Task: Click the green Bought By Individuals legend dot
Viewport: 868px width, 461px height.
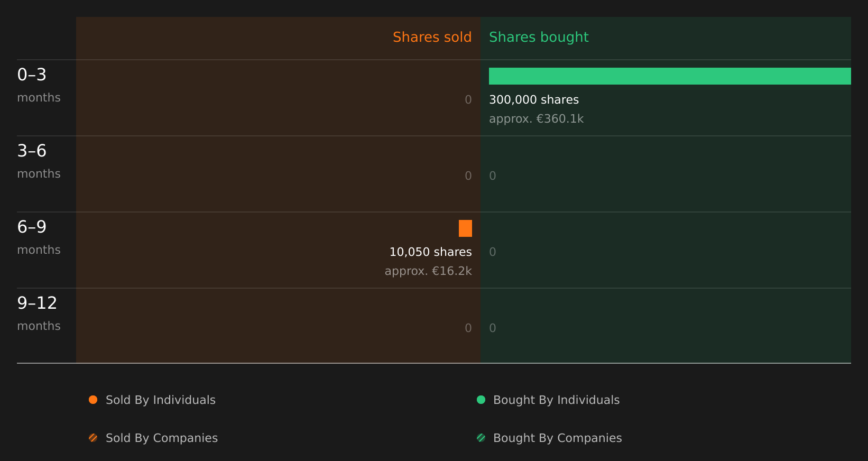Action: pyautogui.click(x=481, y=400)
